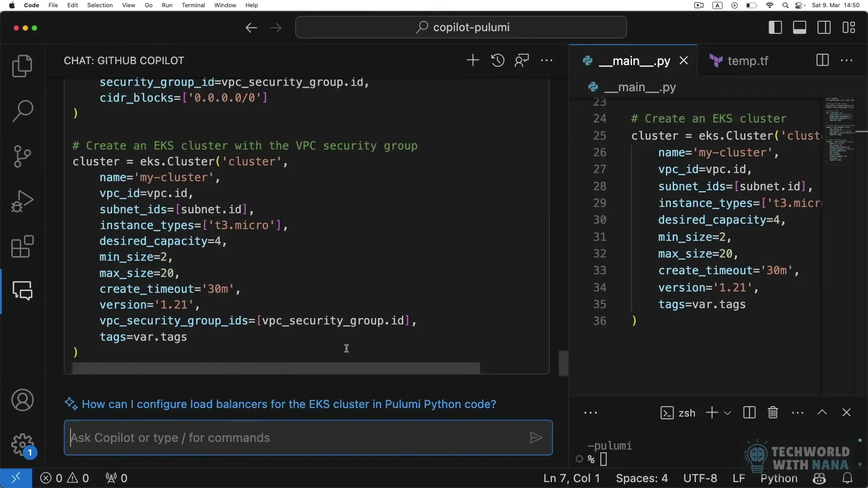
Task: Click the editor minimap code preview
Action: pos(839,129)
